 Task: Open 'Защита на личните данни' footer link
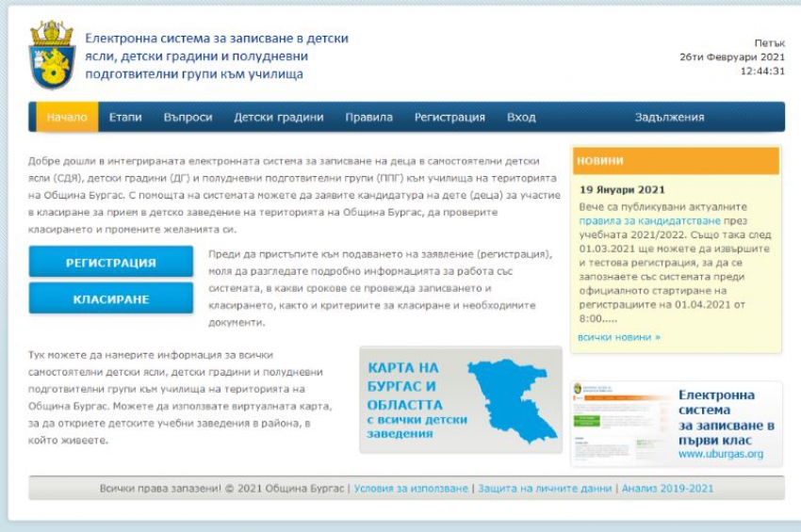pyautogui.click(x=545, y=489)
